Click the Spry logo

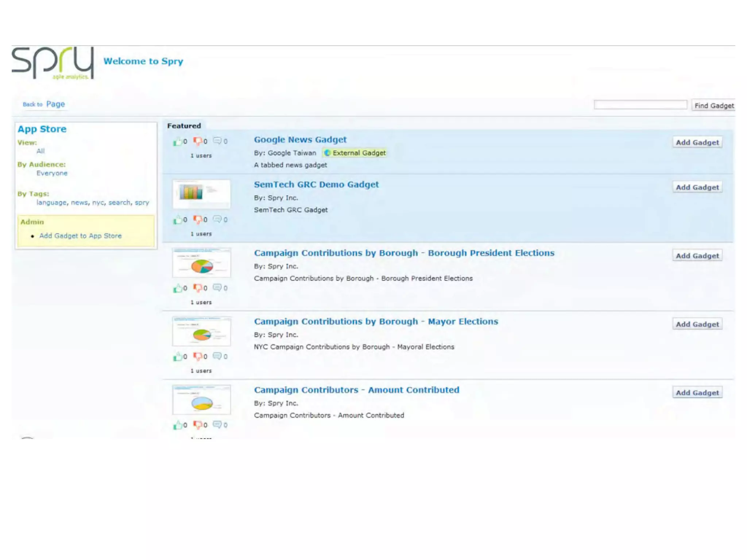coord(53,63)
